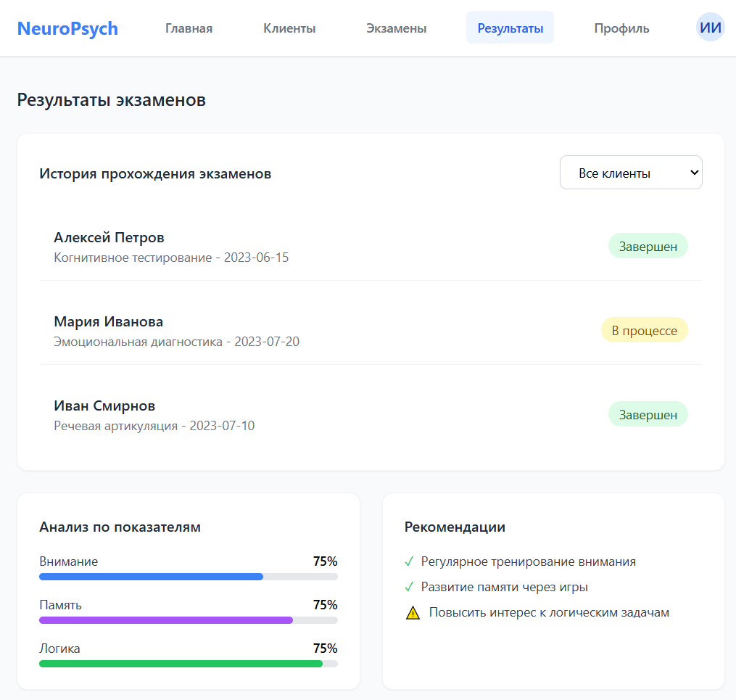The height and width of the screenshot is (700, 736).
Task: Open the Главная navigation item
Action: (x=189, y=28)
